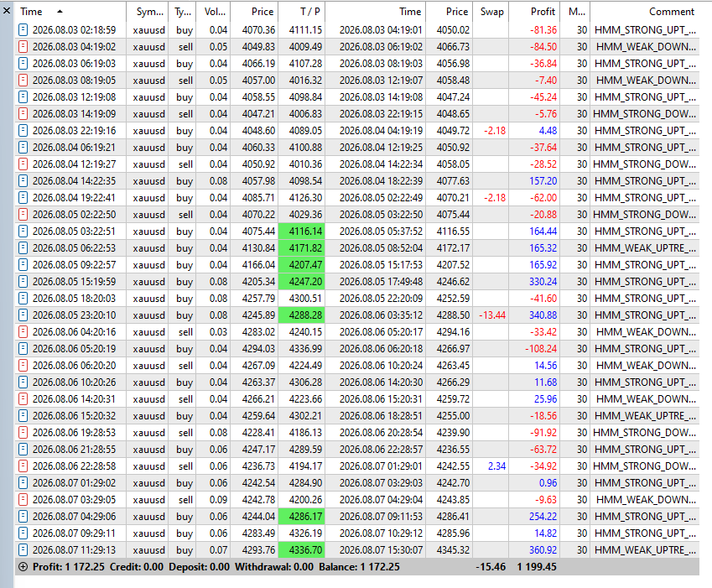Click sell icon for trade 2026.08.06 04:20:16
Screen dimensions: 712x588
(23, 332)
